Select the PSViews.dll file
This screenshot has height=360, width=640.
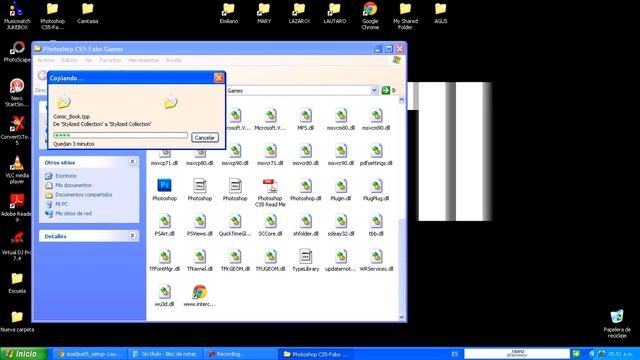point(200,225)
